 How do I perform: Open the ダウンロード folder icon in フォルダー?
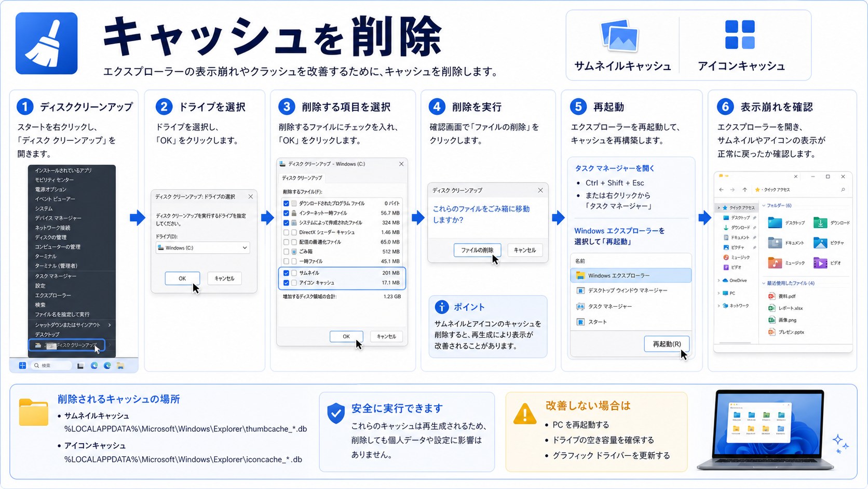point(820,222)
